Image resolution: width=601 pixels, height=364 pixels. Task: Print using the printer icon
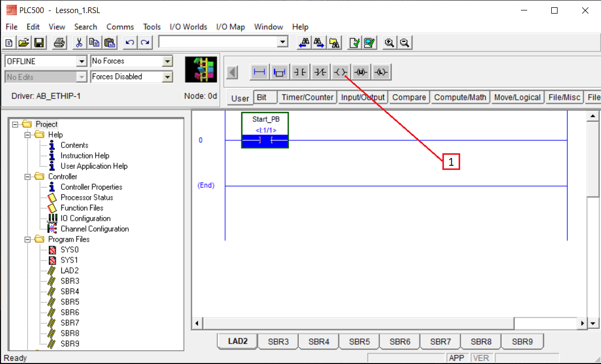tap(59, 42)
